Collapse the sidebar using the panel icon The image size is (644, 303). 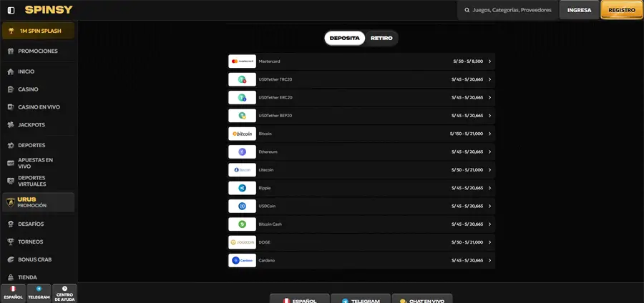(11, 10)
